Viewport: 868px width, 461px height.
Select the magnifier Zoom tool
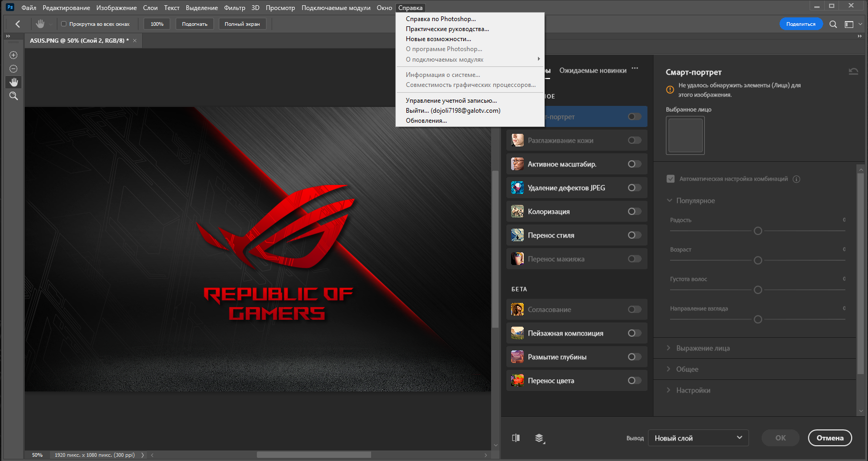click(14, 96)
